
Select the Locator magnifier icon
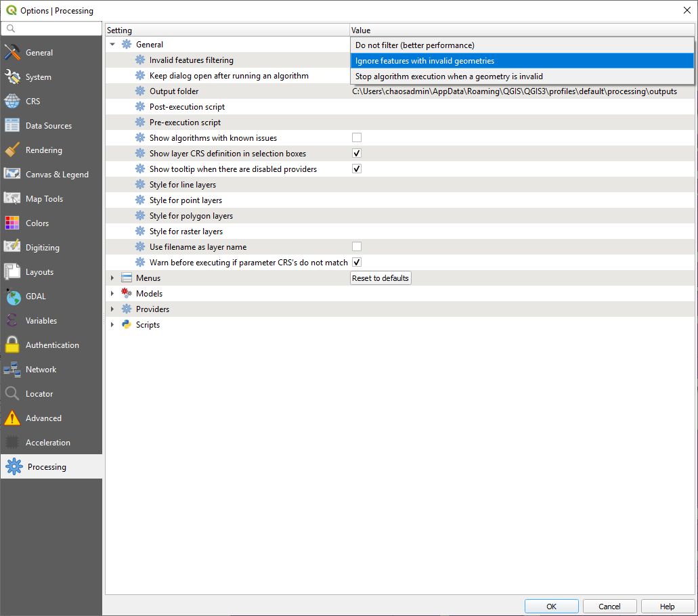point(13,394)
